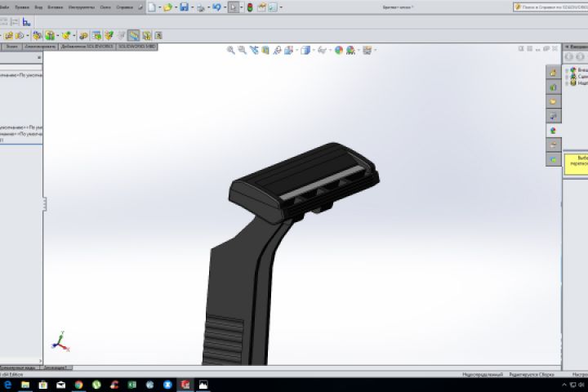The image size is (588, 392).
Task: Click the Zoom to Area icon
Action: (x=243, y=50)
